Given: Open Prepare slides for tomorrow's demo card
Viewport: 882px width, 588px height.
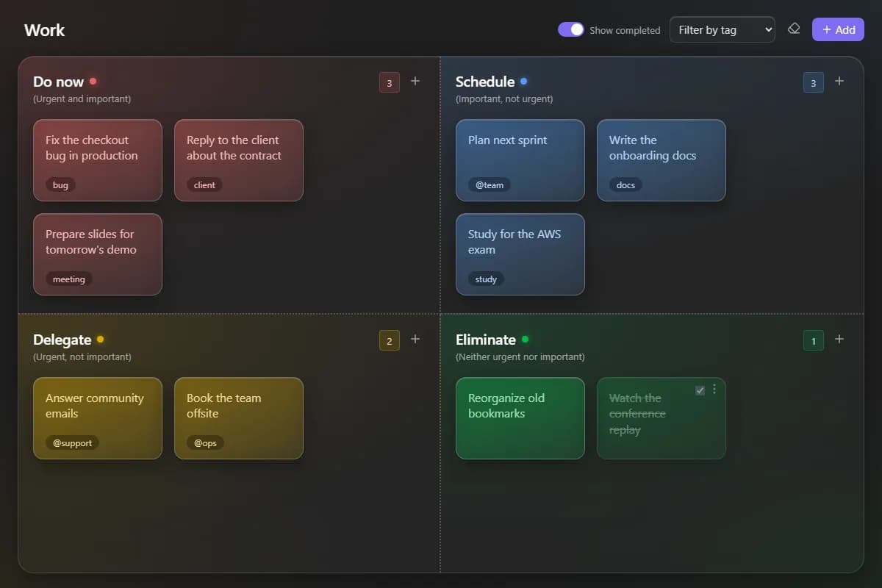Looking at the screenshot, I should tap(98, 254).
